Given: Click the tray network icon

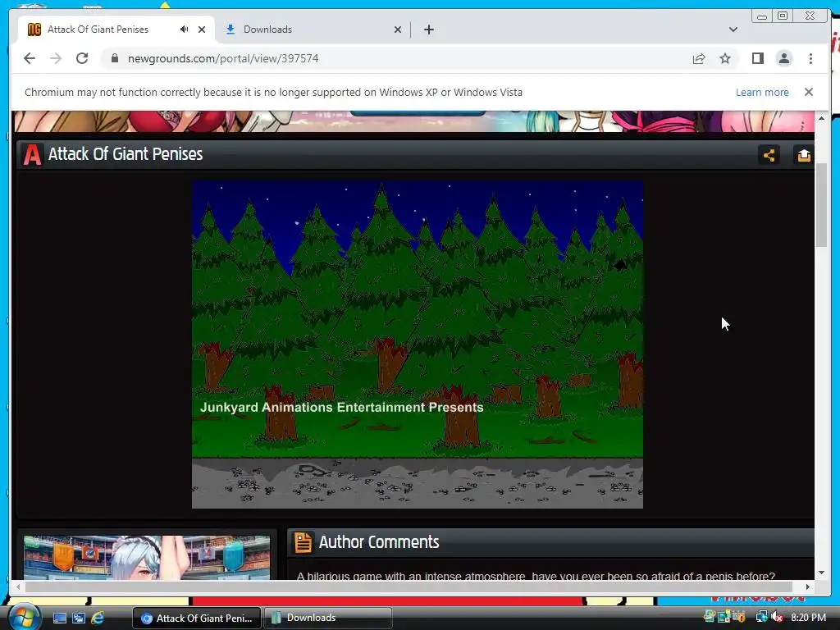Looking at the screenshot, I should pyautogui.click(x=761, y=617).
